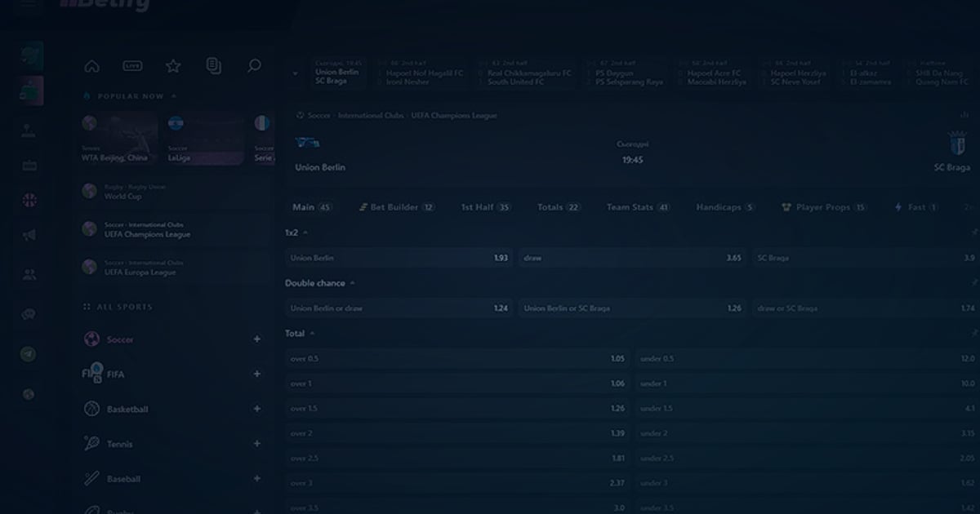The width and height of the screenshot is (980, 514).
Task: Bet on Union Berlin at 1.93
Action: (399, 258)
